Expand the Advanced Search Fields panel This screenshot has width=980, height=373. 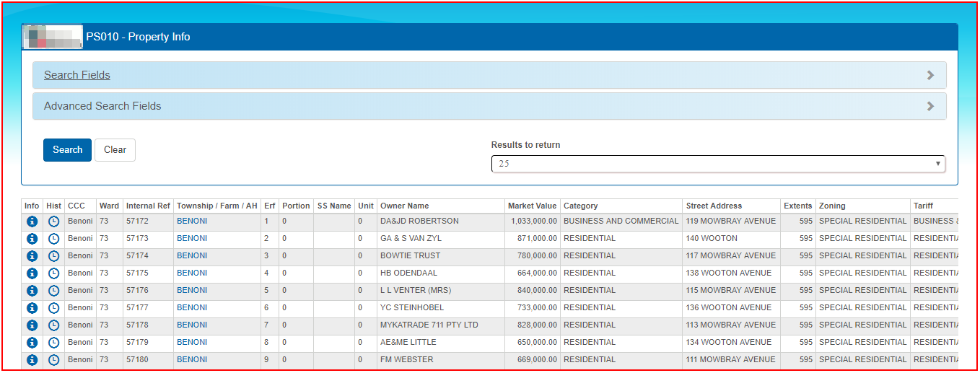pos(102,106)
